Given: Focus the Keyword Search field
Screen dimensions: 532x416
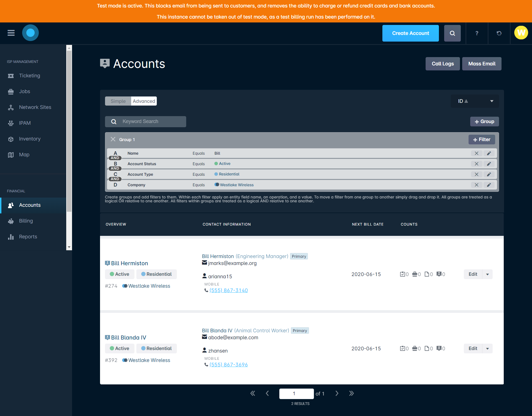Looking at the screenshot, I should pyautogui.click(x=145, y=122).
